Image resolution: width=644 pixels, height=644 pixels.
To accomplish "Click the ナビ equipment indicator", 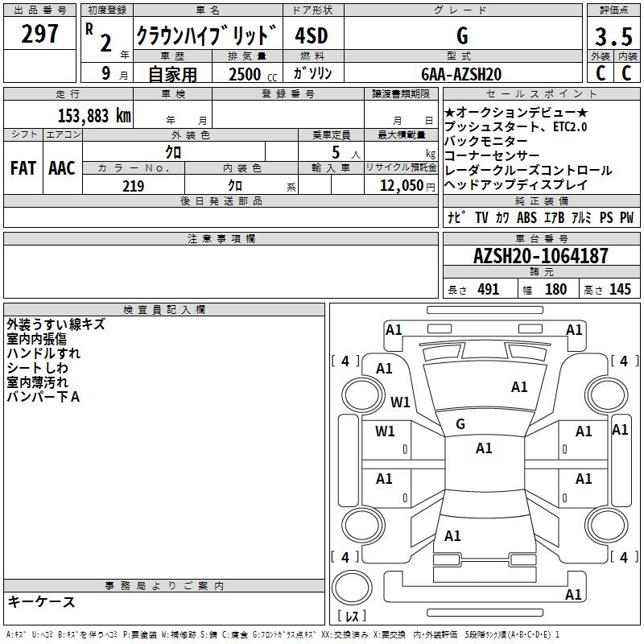I will click(454, 217).
